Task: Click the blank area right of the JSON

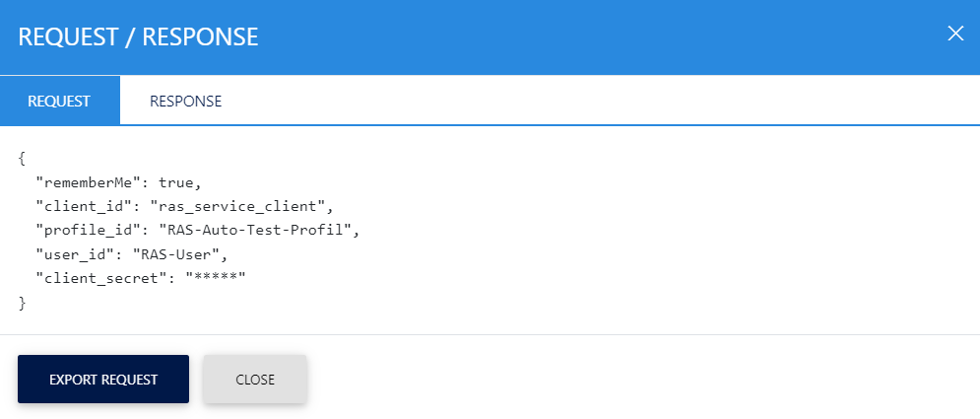Action: pyautogui.click(x=640, y=232)
